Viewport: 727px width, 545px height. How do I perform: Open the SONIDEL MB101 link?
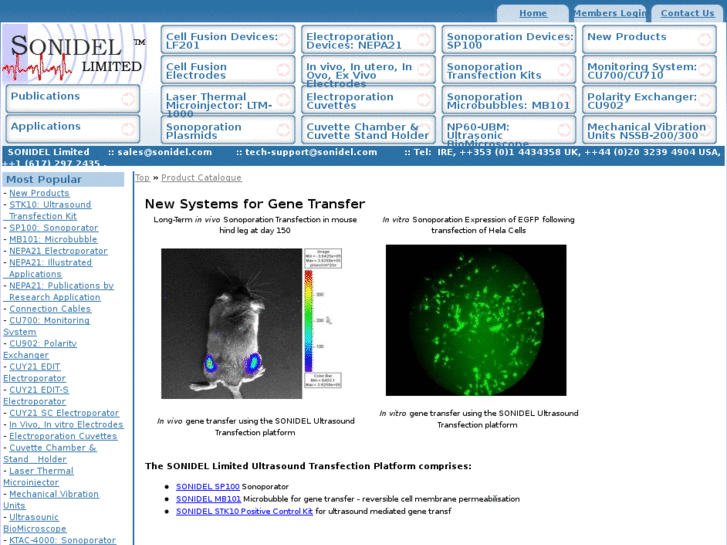point(209,499)
